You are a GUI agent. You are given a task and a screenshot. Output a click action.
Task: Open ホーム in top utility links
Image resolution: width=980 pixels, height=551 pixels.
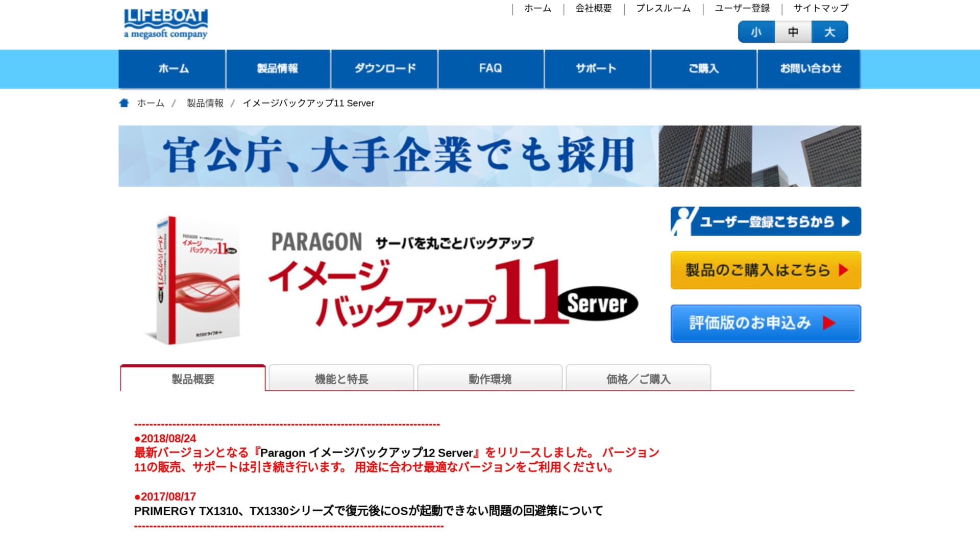pos(538,9)
